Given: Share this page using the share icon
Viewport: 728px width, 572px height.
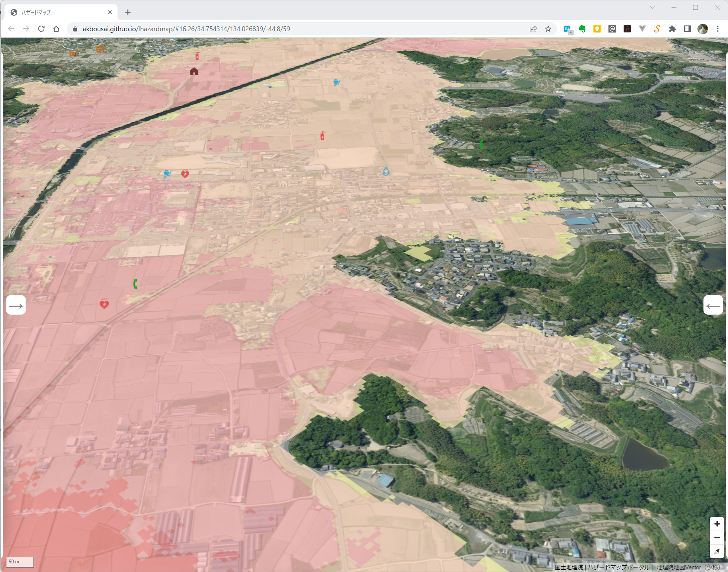Looking at the screenshot, I should tap(533, 29).
